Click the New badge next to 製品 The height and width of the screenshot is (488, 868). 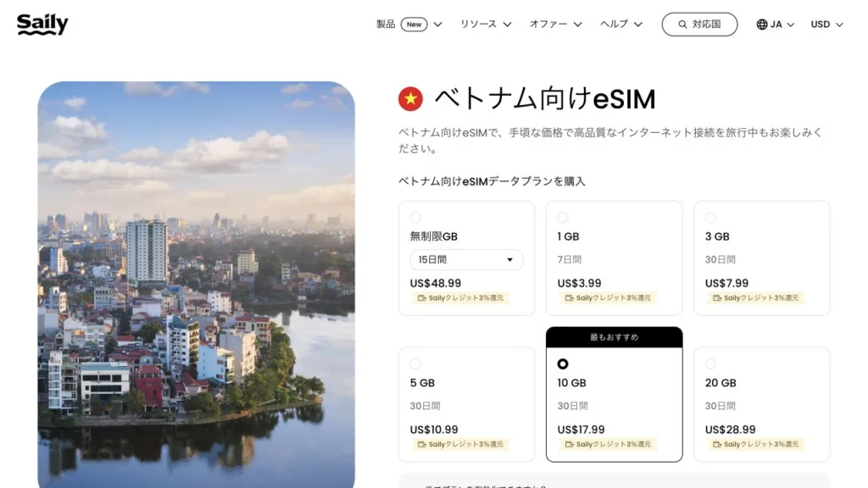coord(414,25)
